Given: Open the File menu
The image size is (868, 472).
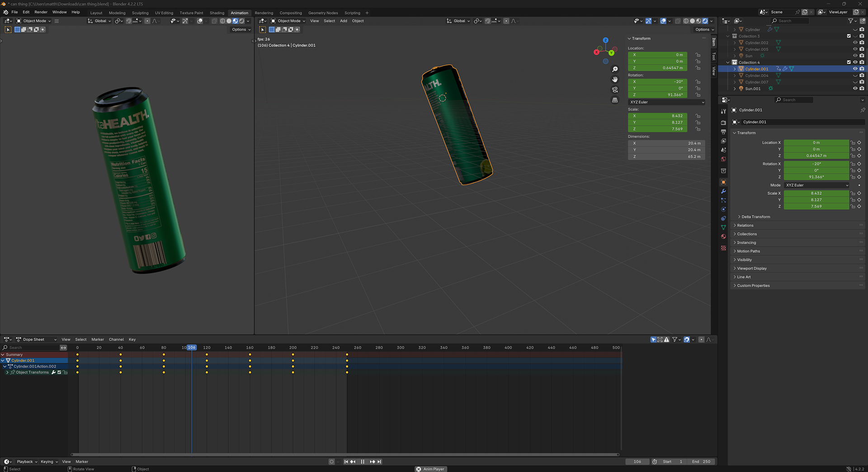Looking at the screenshot, I should [x=14, y=12].
